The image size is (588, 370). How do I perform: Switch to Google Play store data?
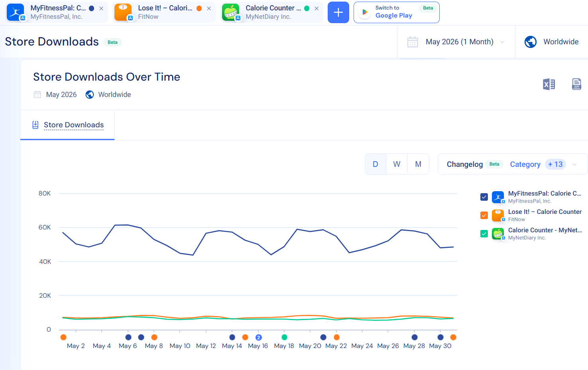[396, 12]
